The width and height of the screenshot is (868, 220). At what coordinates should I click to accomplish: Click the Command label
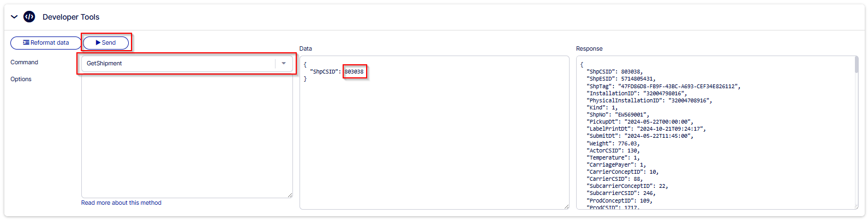[25, 62]
